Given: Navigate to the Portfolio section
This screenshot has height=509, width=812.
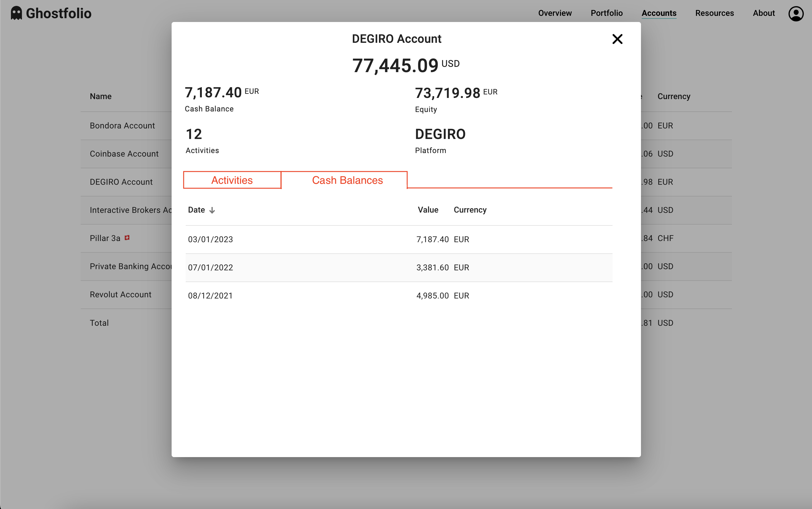Looking at the screenshot, I should pos(607,13).
